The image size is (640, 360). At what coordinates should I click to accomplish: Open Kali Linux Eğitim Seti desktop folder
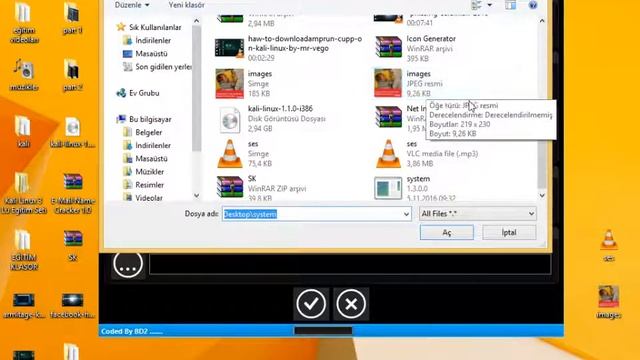pyautogui.click(x=23, y=193)
